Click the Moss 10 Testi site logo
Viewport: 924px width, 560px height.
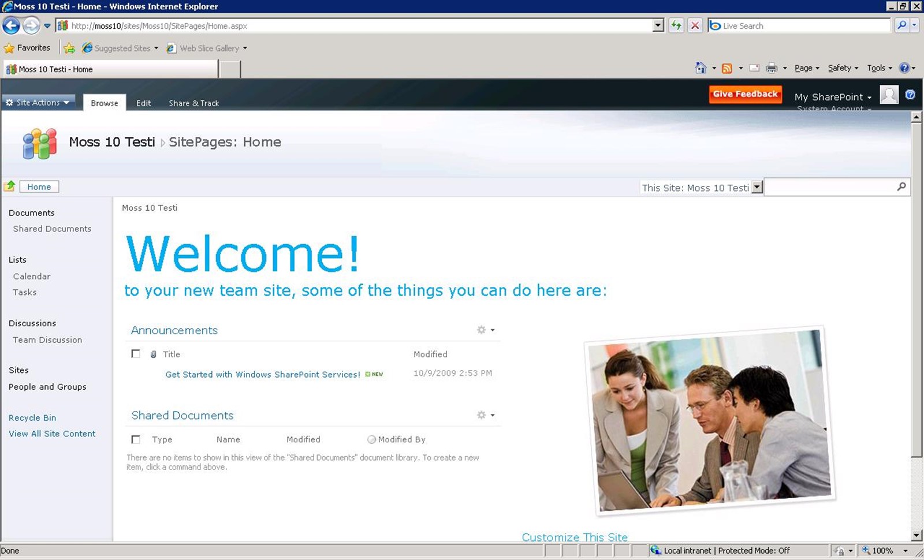point(39,143)
